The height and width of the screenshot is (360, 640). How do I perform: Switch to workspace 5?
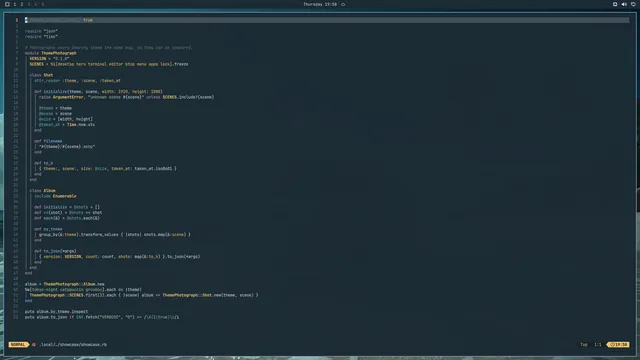tap(42, 4)
